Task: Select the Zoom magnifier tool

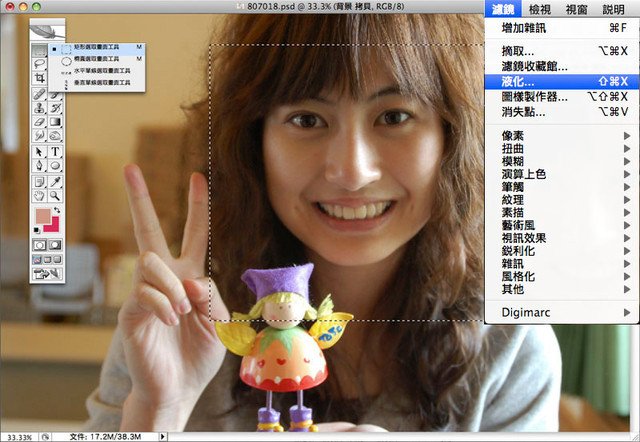Action: pos(55,196)
